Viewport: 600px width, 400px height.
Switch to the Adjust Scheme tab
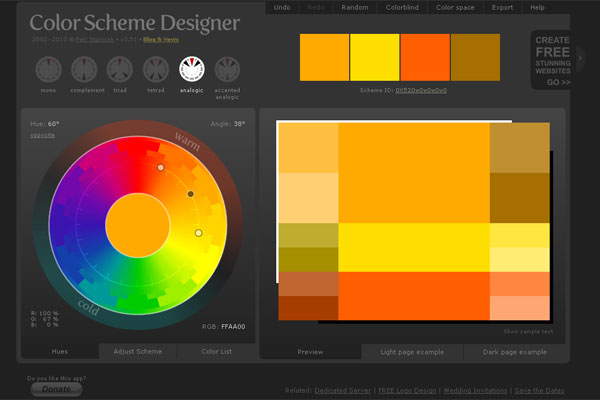coord(138,352)
